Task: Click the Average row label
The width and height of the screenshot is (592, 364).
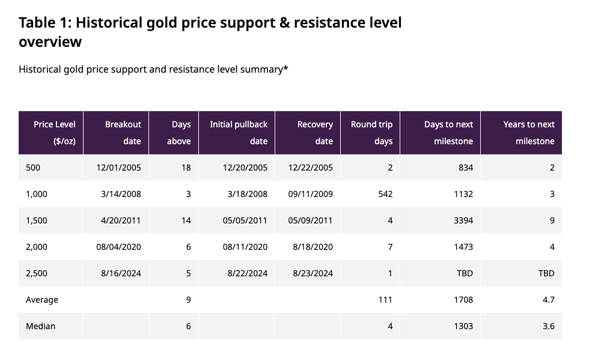Action: pos(41,300)
